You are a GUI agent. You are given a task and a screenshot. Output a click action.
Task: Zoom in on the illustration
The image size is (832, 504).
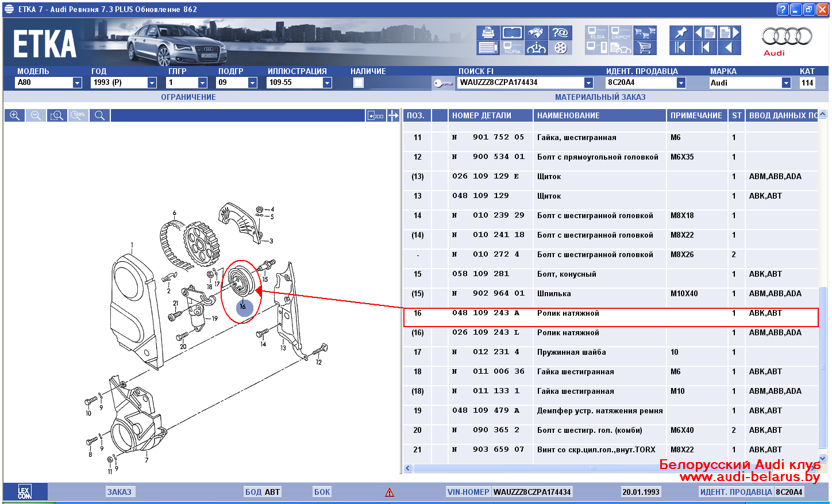(x=15, y=115)
